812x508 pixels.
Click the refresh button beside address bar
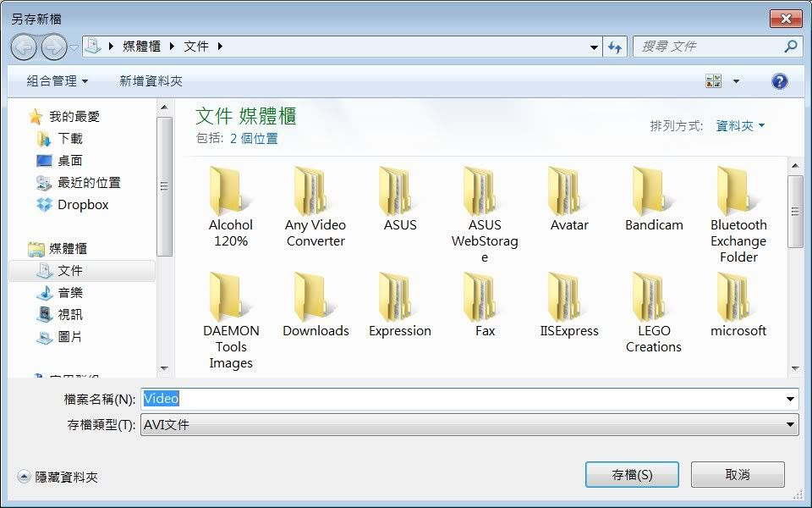click(x=615, y=47)
